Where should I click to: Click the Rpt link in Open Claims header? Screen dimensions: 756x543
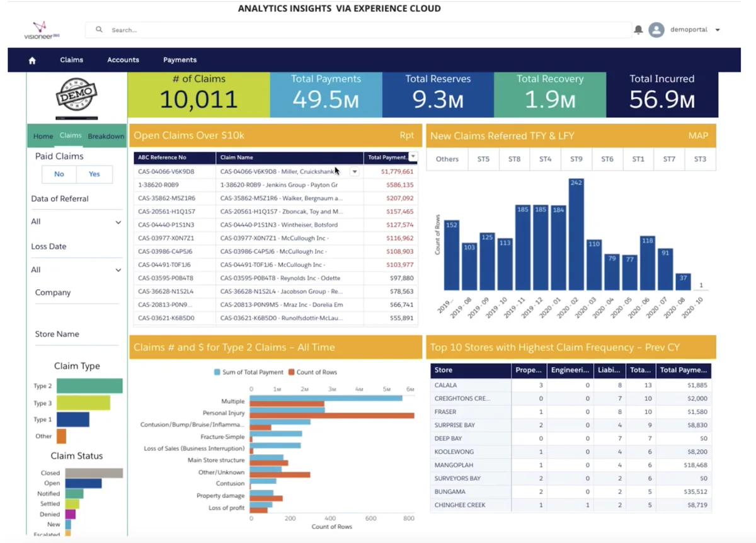click(x=407, y=135)
